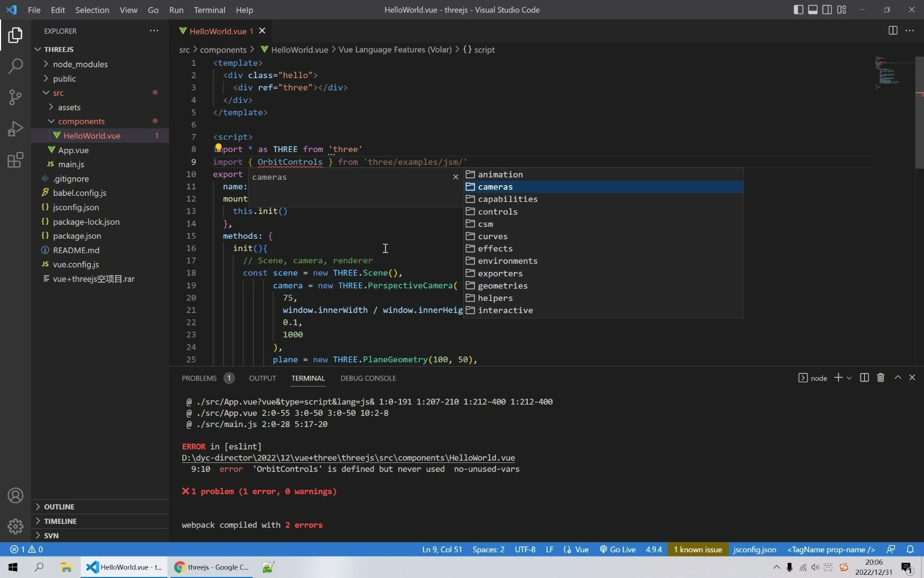Split the editor right
This screenshot has width=924, height=578.
click(x=892, y=31)
